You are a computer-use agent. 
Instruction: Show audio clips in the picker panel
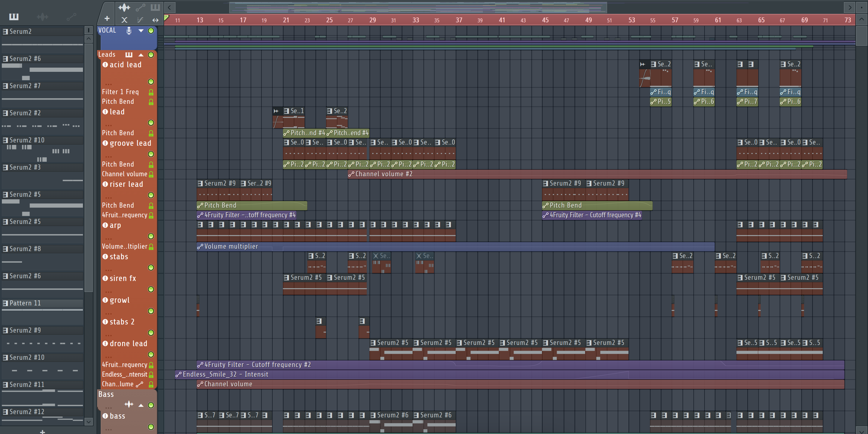[43, 17]
